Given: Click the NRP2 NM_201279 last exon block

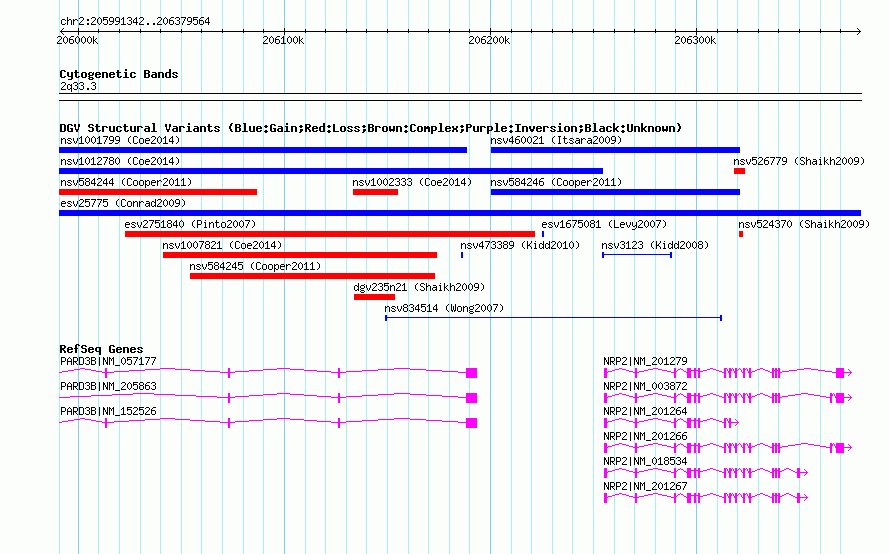Looking at the screenshot, I should pyautogui.click(x=840, y=373).
